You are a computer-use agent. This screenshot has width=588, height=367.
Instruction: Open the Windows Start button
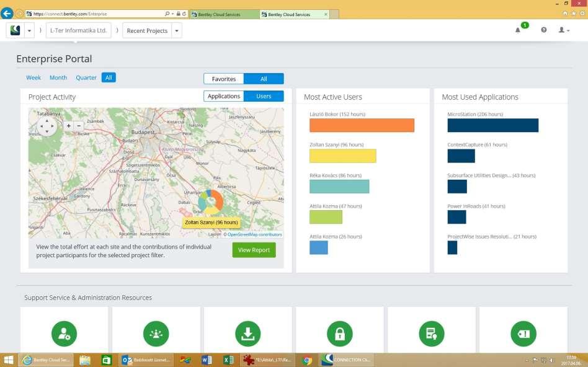8,360
